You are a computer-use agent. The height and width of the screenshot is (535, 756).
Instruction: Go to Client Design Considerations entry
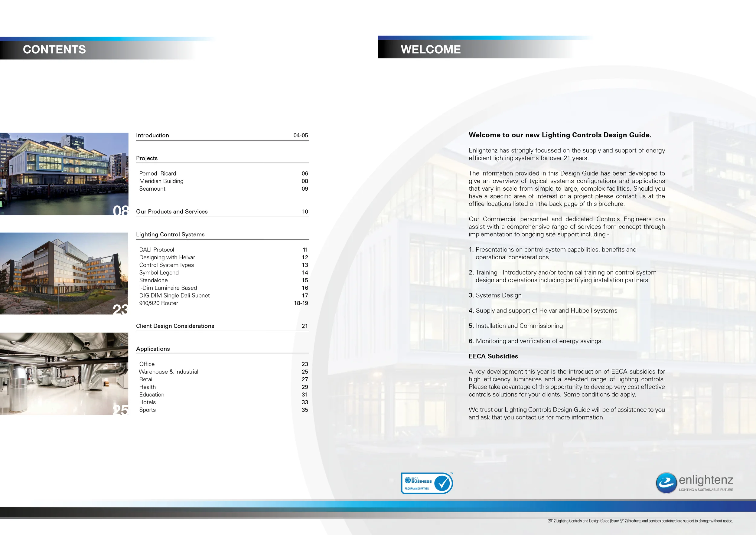[x=175, y=326]
